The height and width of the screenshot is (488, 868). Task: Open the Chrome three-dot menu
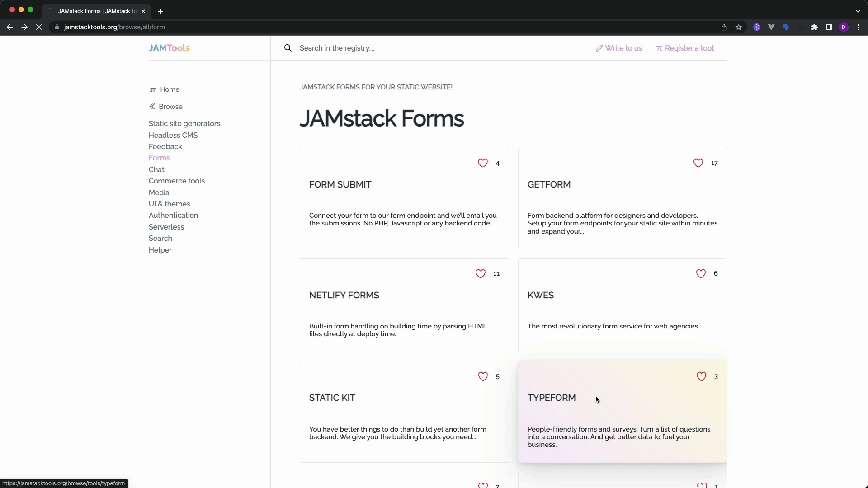[x=858, y=27]
